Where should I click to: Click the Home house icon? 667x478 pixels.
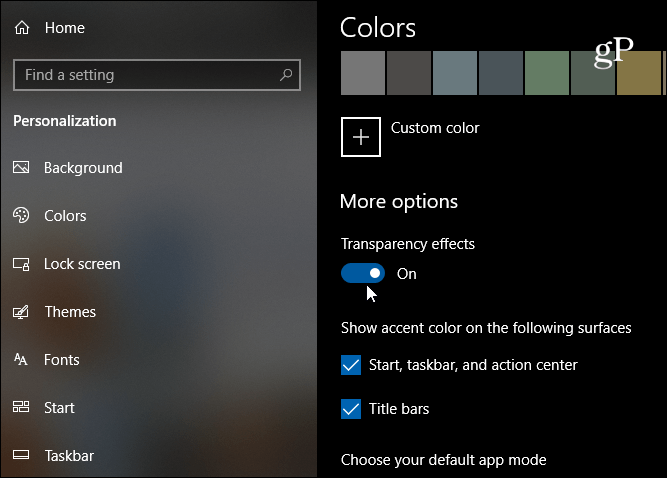point(22,28)
